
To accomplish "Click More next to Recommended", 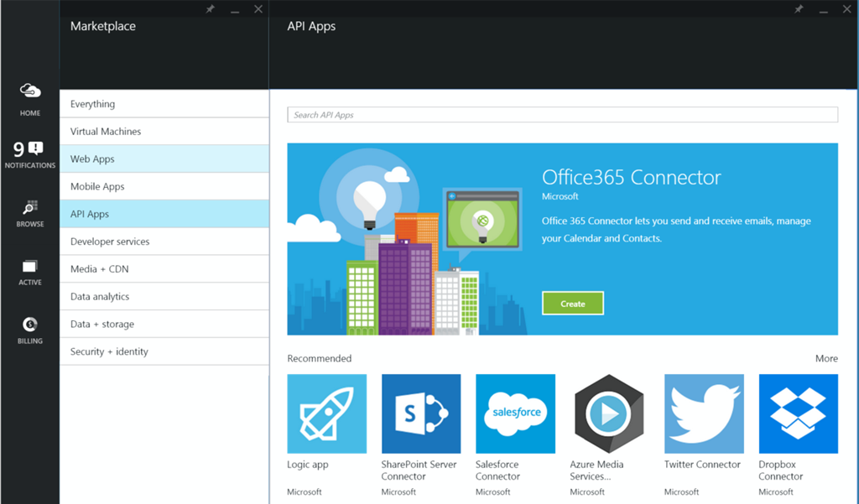I will point(826,358).
